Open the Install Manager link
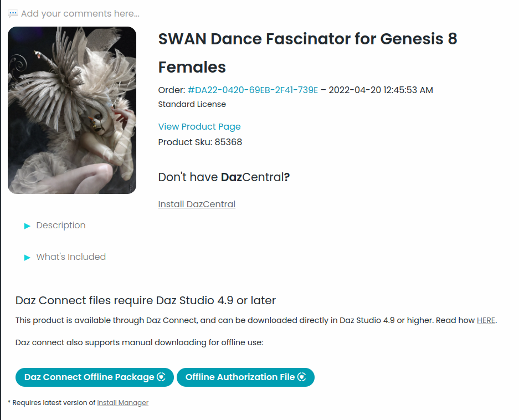519x420 pixels. point(123,403)
